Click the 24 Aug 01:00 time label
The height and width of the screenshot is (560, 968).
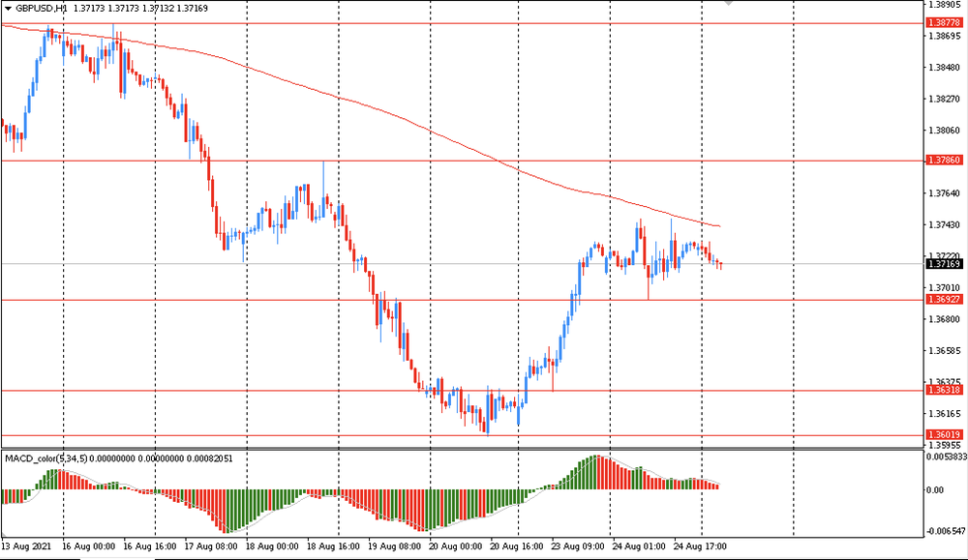click(x=638, y=546)
